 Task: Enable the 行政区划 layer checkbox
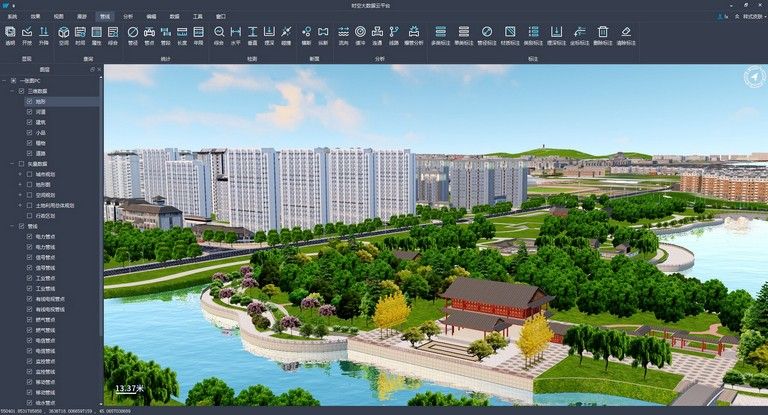pos(31,215)
